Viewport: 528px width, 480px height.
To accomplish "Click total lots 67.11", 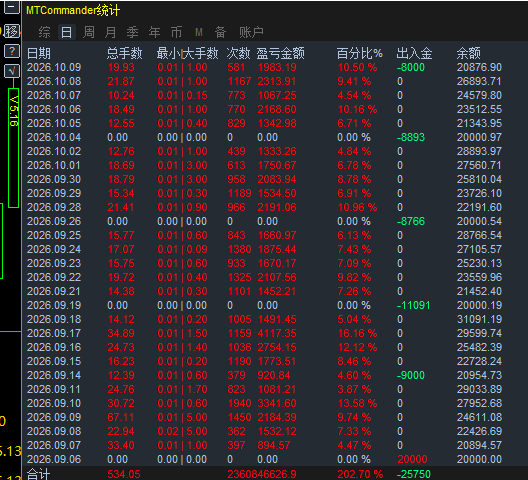I will (x=121, y=417).
